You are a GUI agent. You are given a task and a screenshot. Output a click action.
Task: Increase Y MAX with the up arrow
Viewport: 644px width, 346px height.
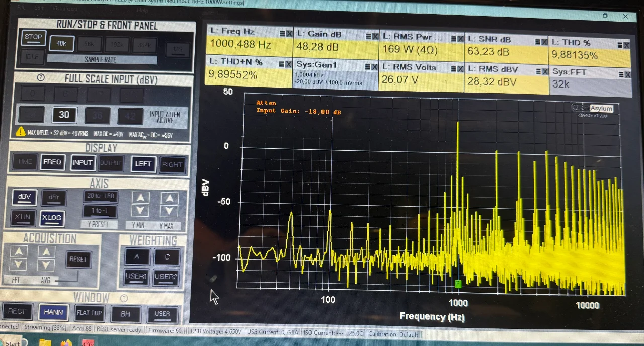click(x=170, y=198)
